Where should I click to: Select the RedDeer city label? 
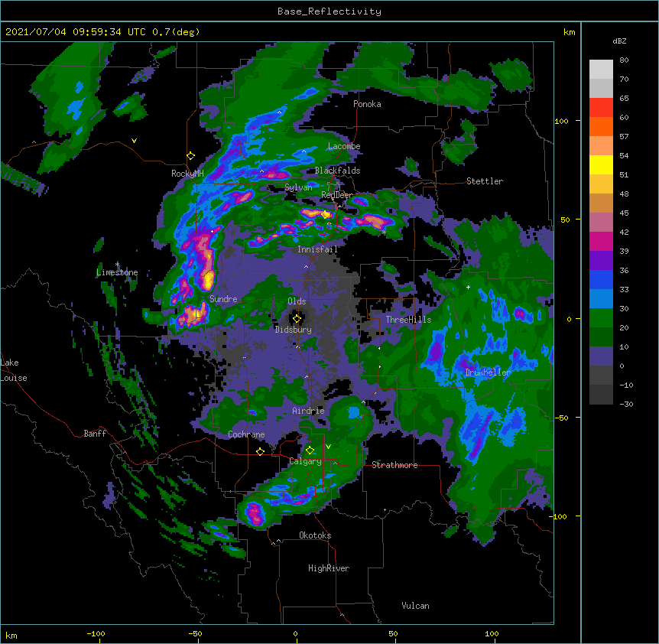(x=336, y=195)
